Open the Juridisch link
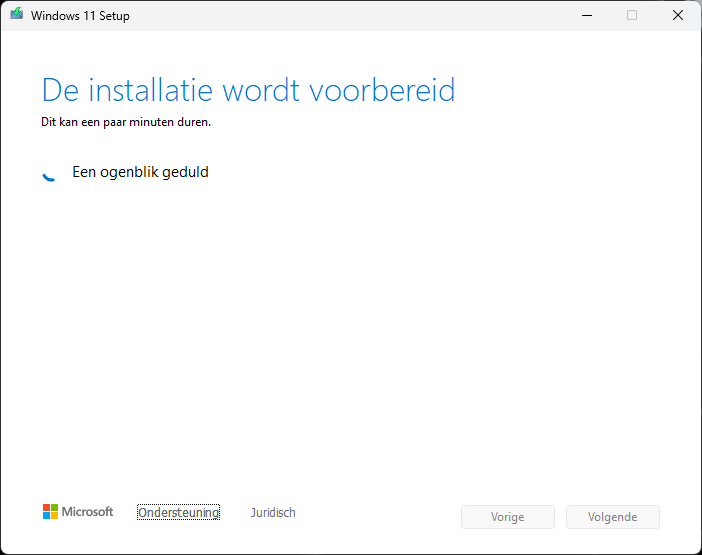The image size is (702, 555). pos(273,512)
